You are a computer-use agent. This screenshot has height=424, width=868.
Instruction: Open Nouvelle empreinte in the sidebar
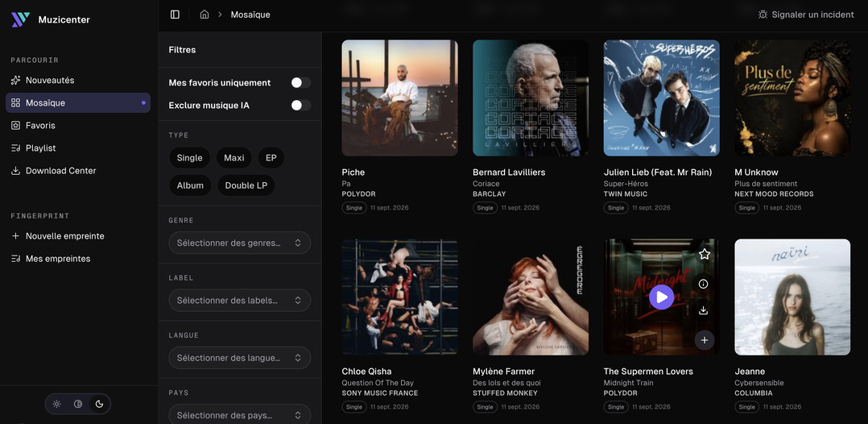tap(78, 236)
